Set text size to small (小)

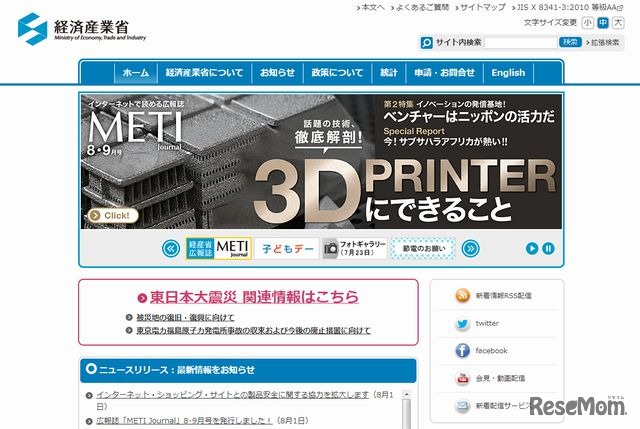(x=587, y=23)
